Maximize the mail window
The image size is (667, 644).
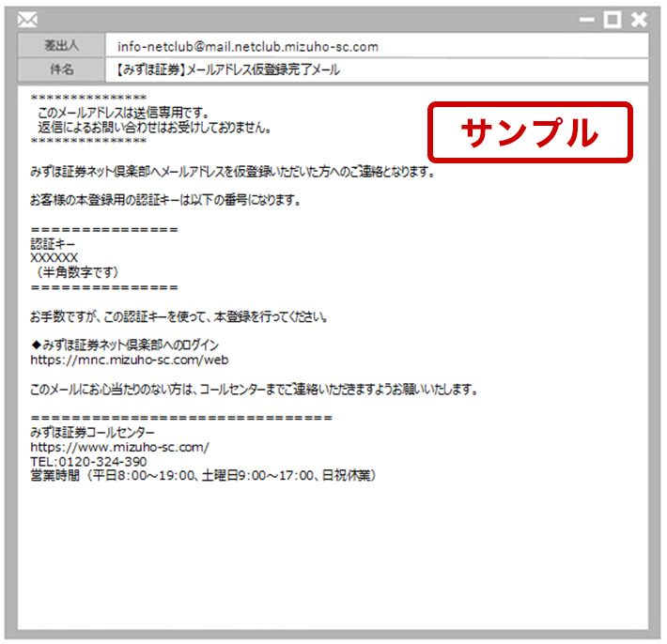(613, 20)
